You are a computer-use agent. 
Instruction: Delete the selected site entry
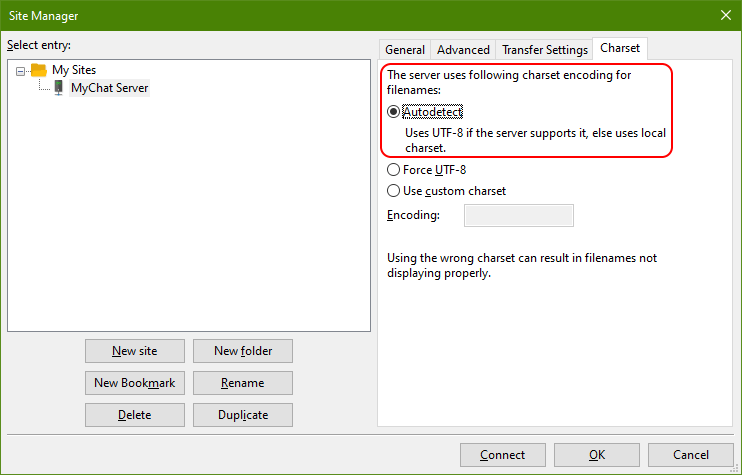(135, 415)
